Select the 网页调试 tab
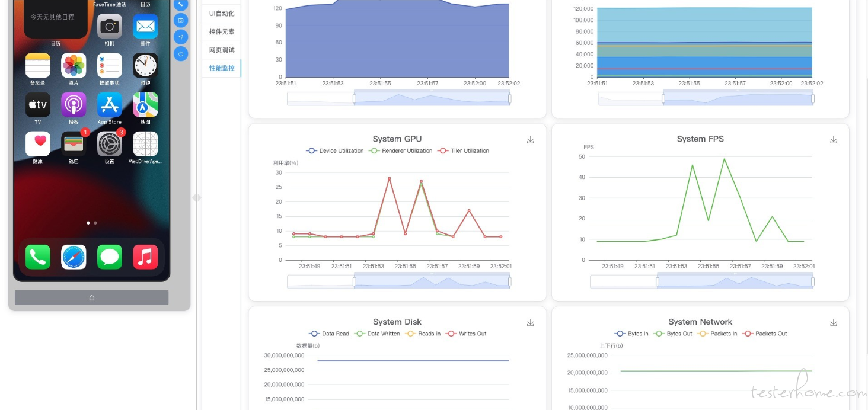The width and height of the screenshot is (868, 410). [222, 50]
